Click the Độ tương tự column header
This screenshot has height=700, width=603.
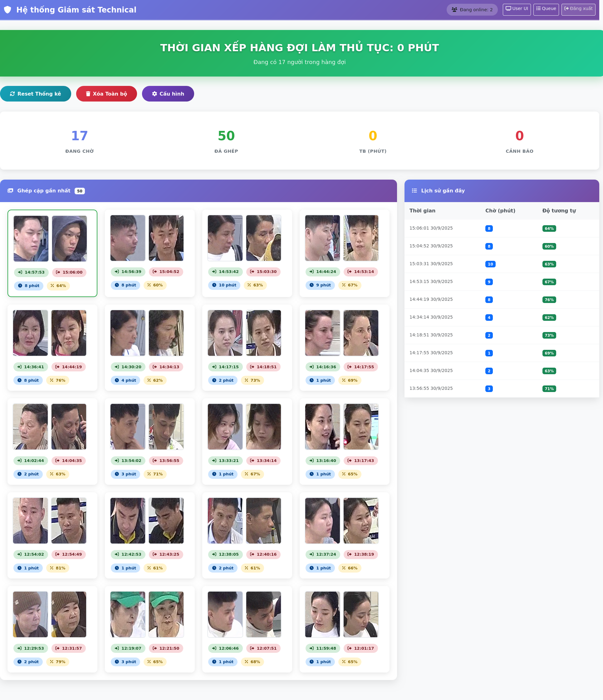[559, 211]
